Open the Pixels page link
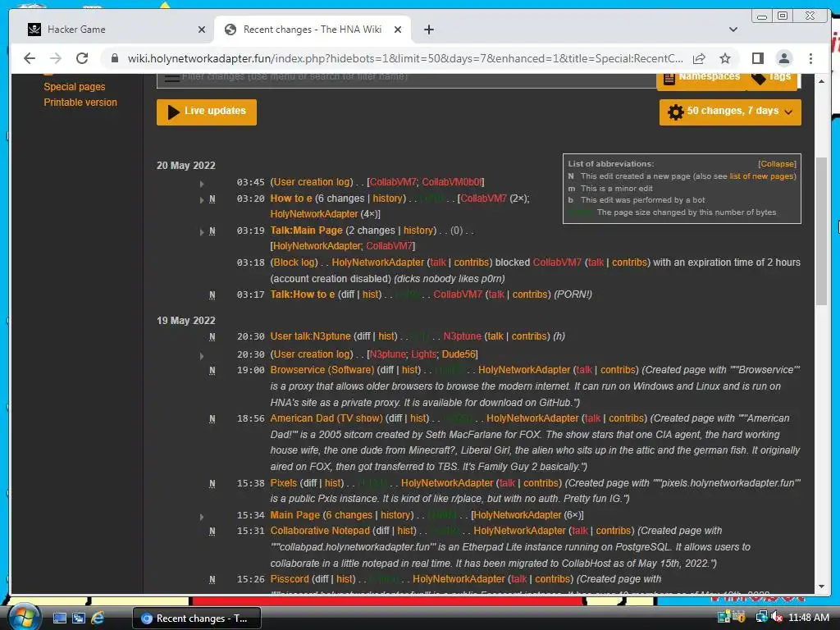The image size is (840, 630). (x=283, y=483)
